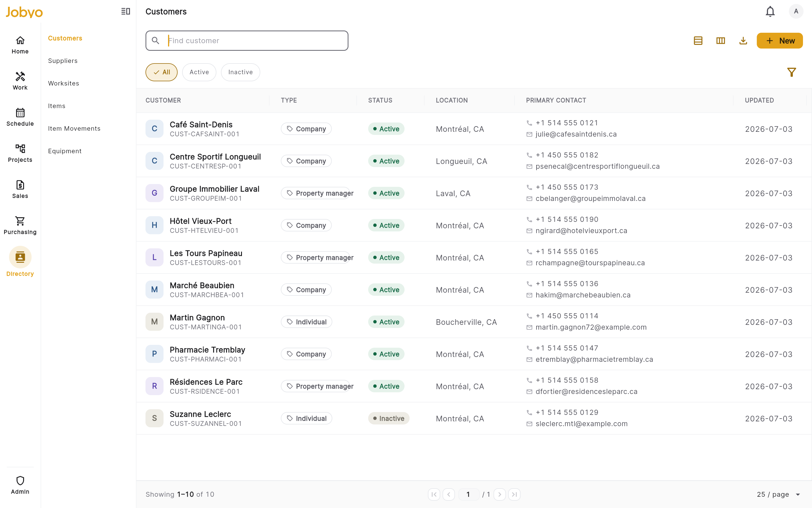Sort by TYPE column header

coord(289,100)
